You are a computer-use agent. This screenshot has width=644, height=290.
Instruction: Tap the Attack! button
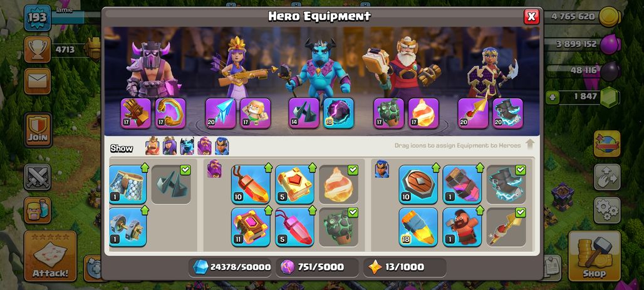click(x=50, y=256)
